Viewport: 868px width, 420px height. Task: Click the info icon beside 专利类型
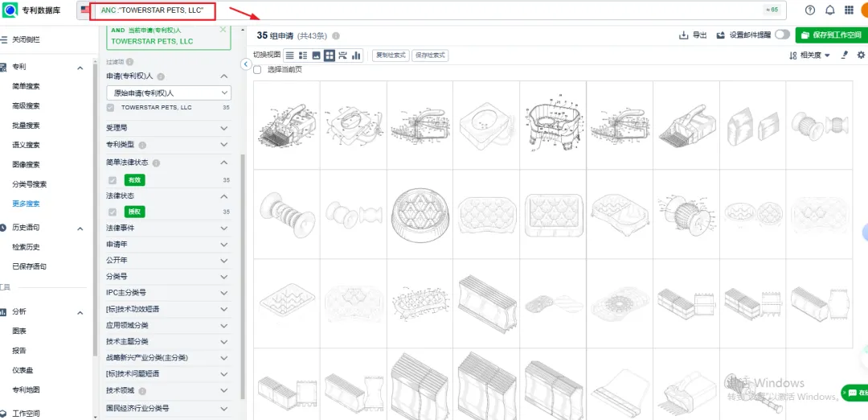point(142,145)
